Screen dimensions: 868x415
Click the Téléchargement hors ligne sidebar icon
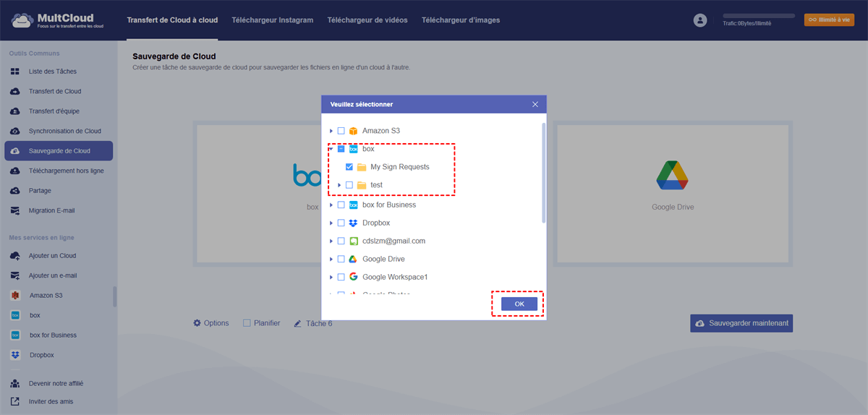15,171
